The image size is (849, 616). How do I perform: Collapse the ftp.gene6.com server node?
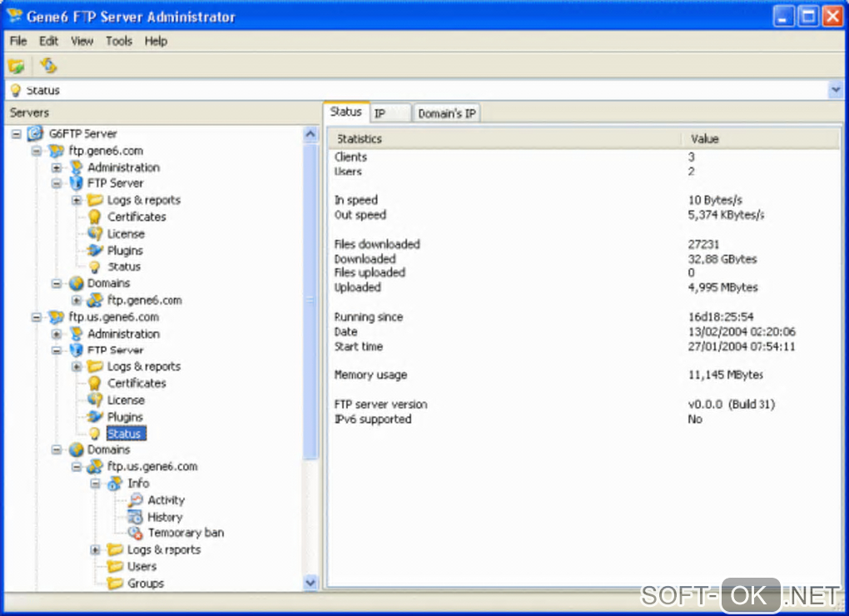pyautogui.click(x=37, y=151)
